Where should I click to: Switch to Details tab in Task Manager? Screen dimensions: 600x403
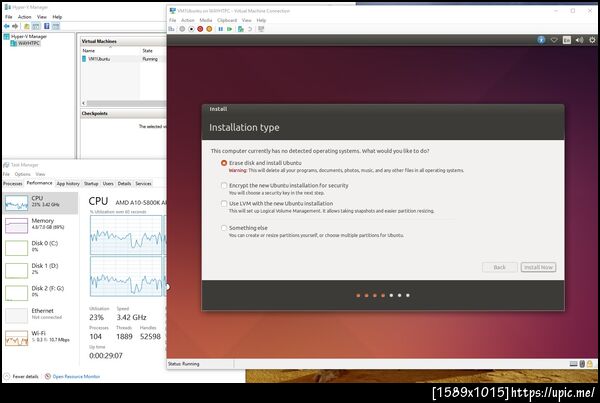[x=124, y=184]
